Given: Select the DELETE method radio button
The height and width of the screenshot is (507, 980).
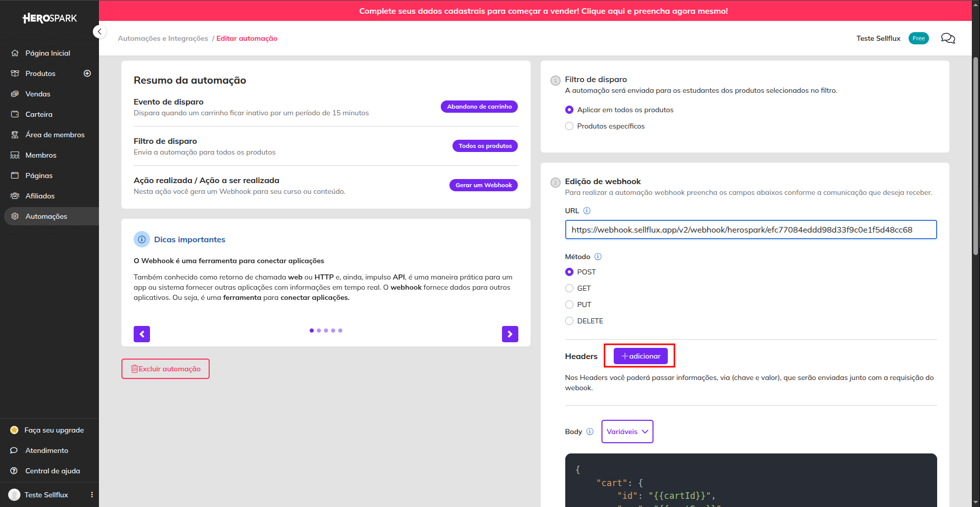Looking at the screenshot, I should pos(569,321).
